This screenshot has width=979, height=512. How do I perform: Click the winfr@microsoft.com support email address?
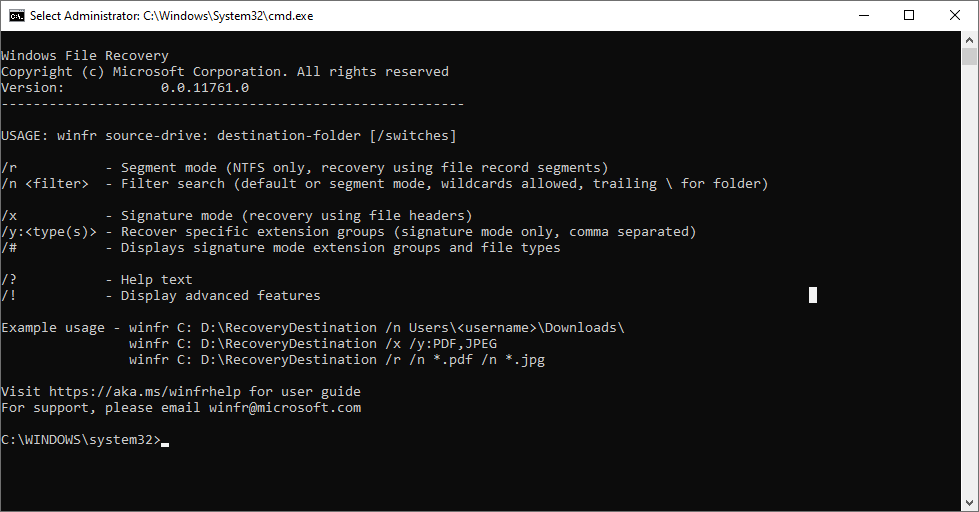pyautogui.click(x=285, y=408)
